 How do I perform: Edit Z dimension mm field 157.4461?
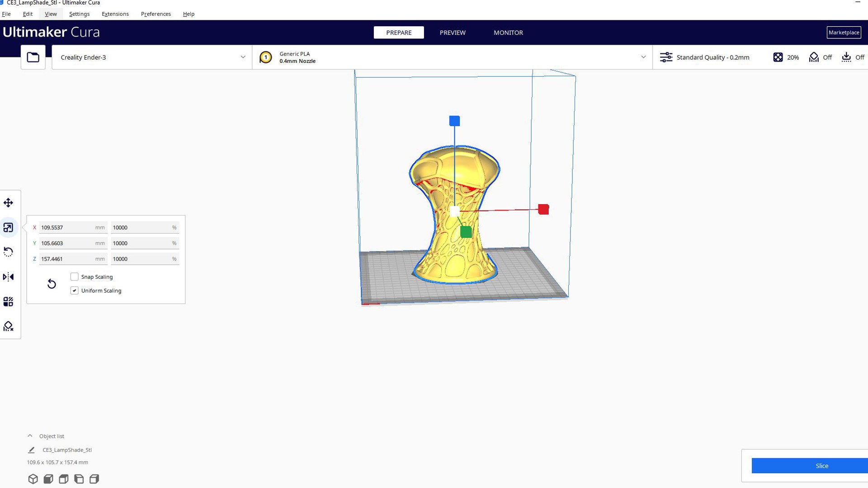tap(73, 259)
